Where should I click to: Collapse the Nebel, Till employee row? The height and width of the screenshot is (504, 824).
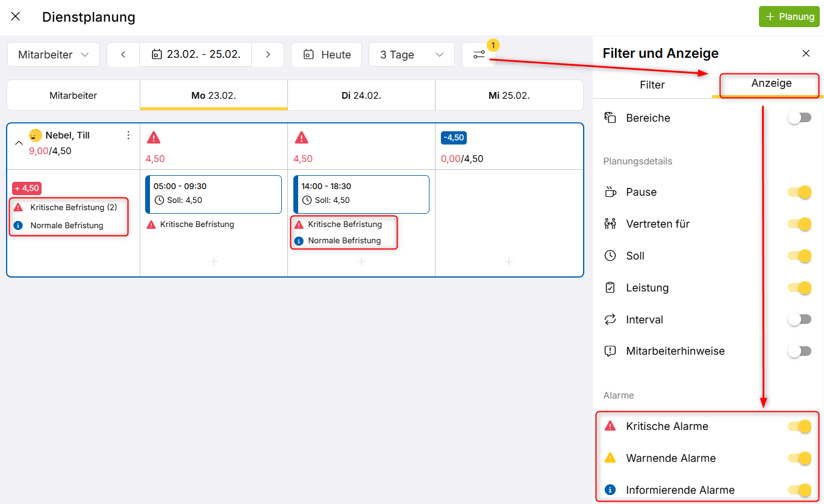[19, 143]
